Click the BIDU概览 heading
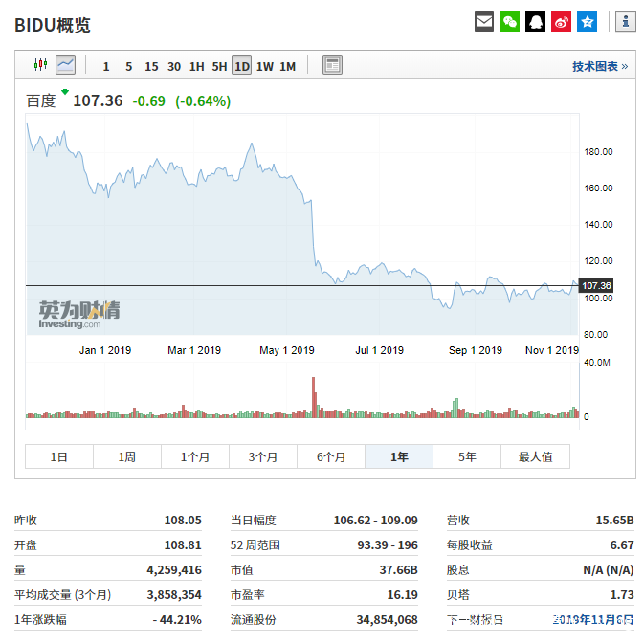Image resolution: width=644 pixels, height=644 pixels. pos(53,25)
